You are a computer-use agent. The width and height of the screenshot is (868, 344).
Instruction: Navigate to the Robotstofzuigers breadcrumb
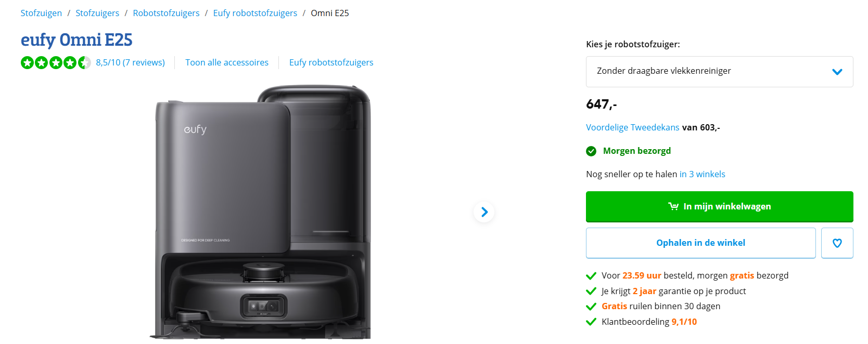click(x=166, y=12)
